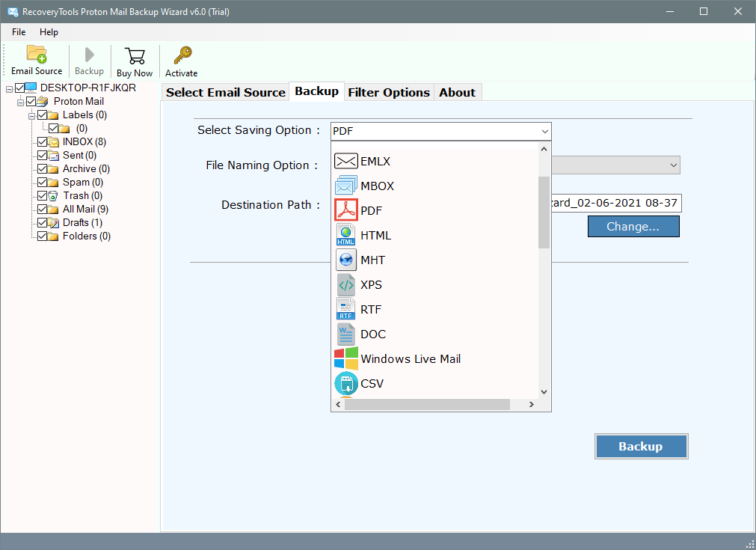Switch to the Backup tab
Image resolution: width=756 pixels, height=550 pixels.
(317, 91)
